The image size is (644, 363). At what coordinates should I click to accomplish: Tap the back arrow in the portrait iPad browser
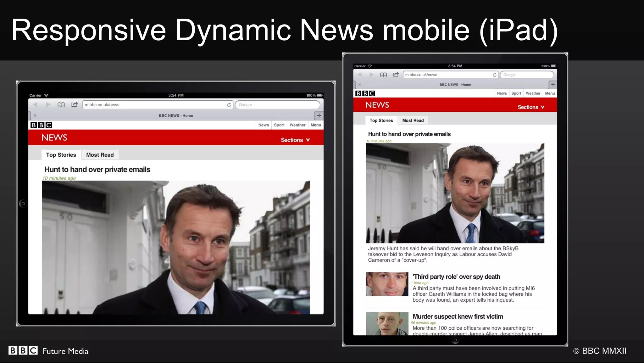click(360, 75)
